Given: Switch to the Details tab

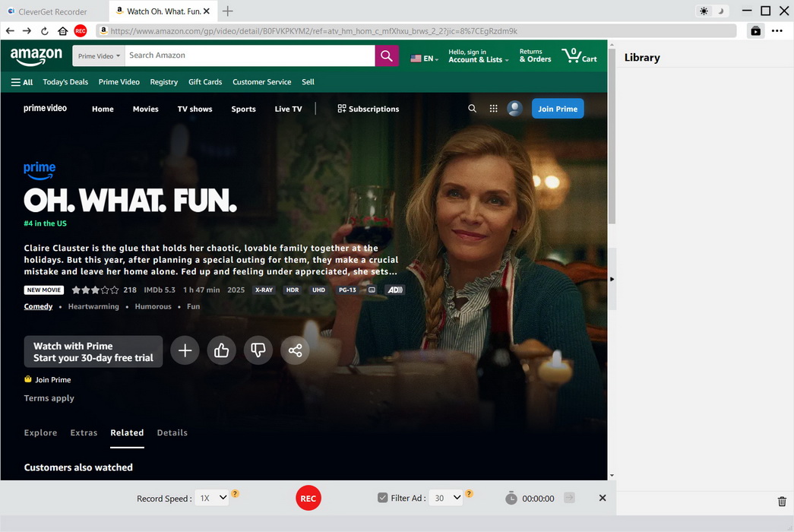Looking at the screenshot, I should (172, 432).
